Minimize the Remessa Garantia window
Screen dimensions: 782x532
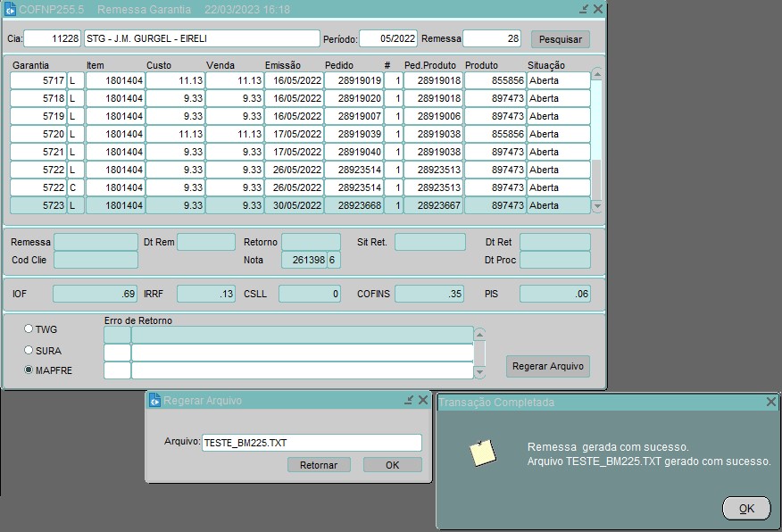[x=584, y=9]
